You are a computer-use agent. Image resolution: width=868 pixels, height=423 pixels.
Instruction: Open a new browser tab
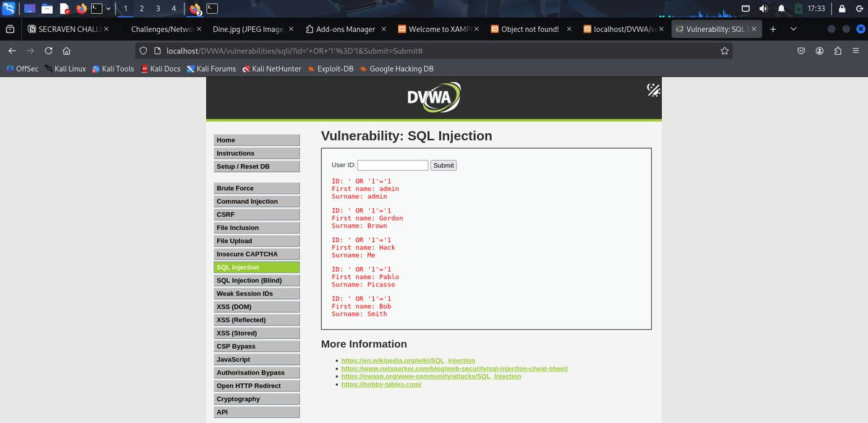tap(773, 29)
